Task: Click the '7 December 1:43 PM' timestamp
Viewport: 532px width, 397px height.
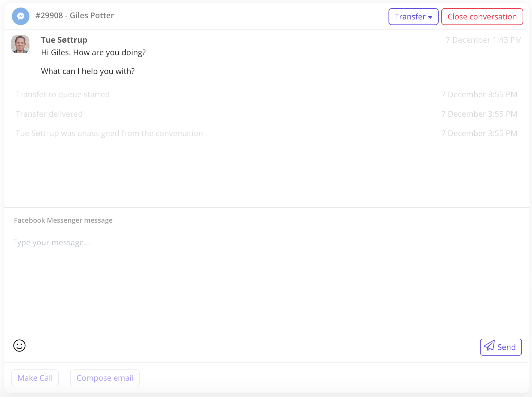Action: click(484, 40)
